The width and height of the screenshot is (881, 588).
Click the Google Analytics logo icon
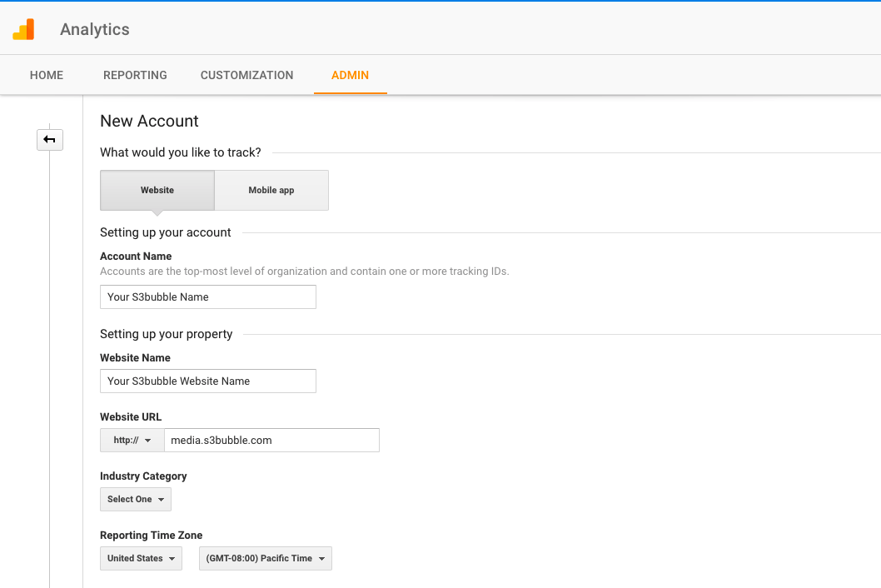point(23,29)
